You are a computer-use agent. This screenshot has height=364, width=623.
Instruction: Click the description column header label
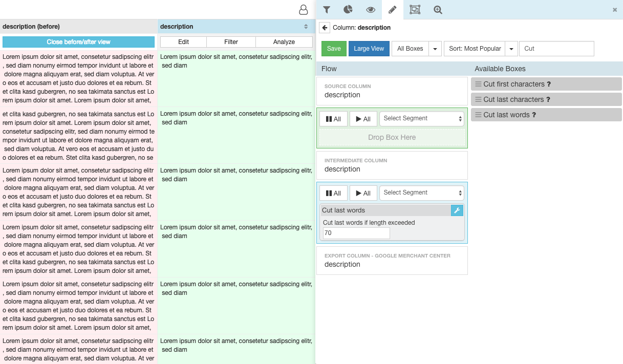(177, 27)
